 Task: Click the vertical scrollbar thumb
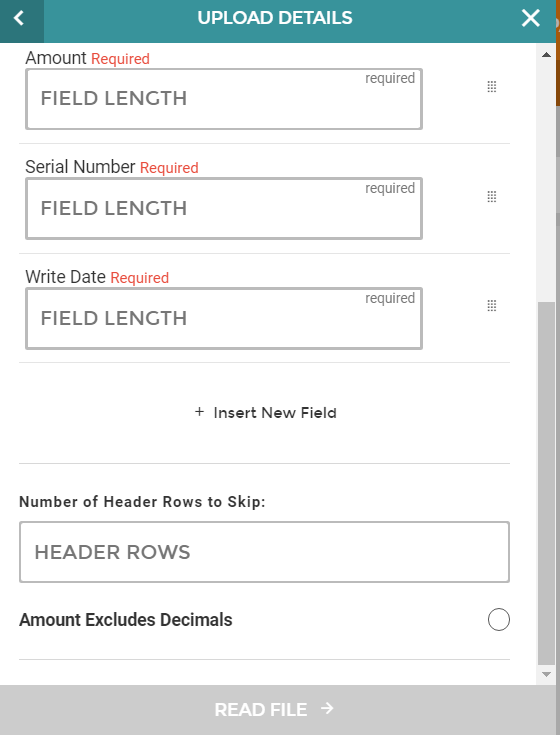(x=546, y=483)
